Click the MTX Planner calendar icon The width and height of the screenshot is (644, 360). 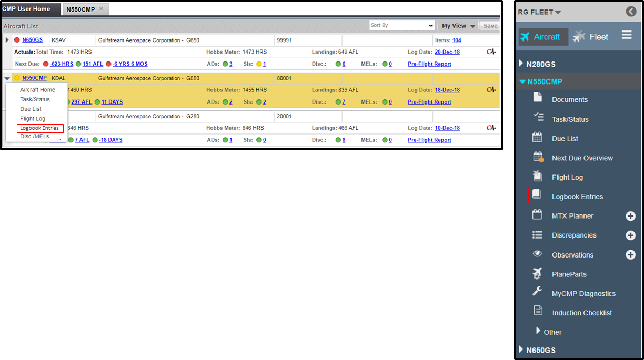click(537, 215)
